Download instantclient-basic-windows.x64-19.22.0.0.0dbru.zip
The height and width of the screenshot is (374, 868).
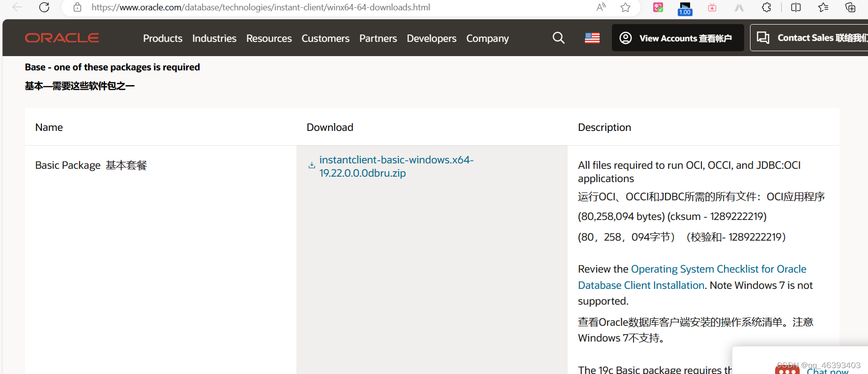point(396,166)
